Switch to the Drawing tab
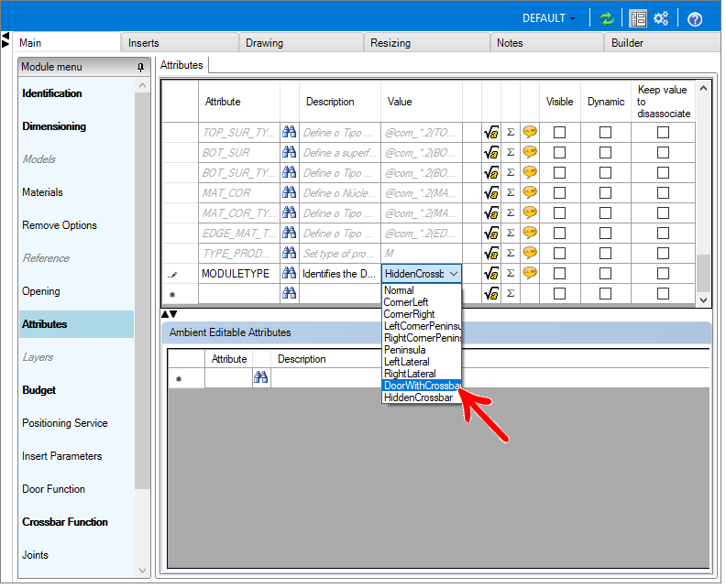 [302, 43]
